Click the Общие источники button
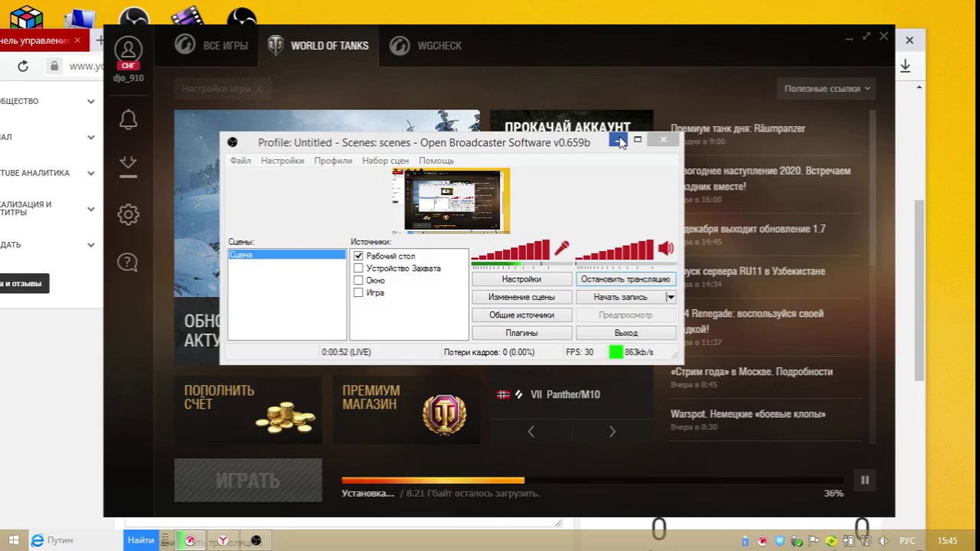This screenshot has height=551, width=980. [x=521, y=315]
